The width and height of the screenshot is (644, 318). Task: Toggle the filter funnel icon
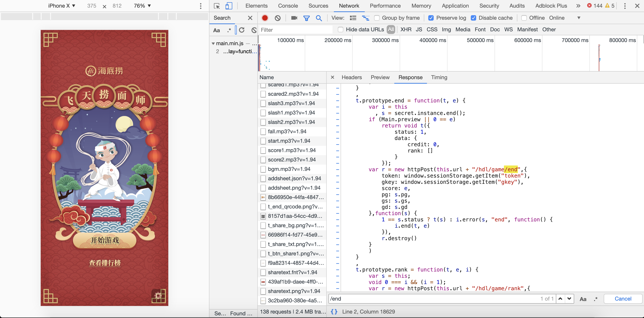point(306,18)
